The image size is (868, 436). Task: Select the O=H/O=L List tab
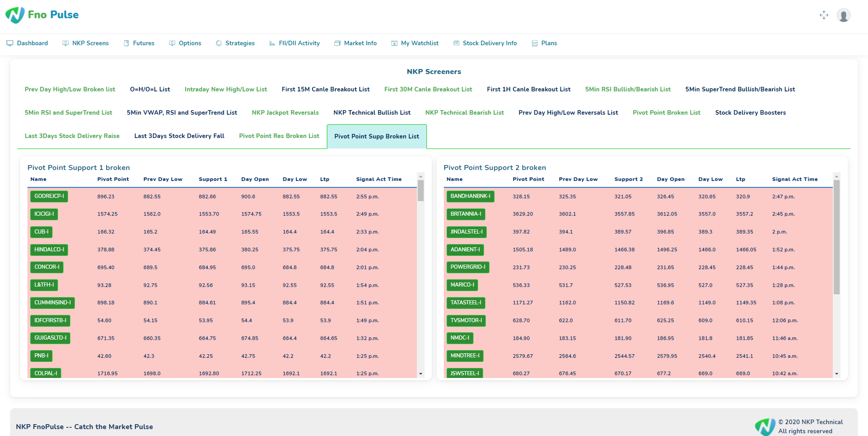150,90
